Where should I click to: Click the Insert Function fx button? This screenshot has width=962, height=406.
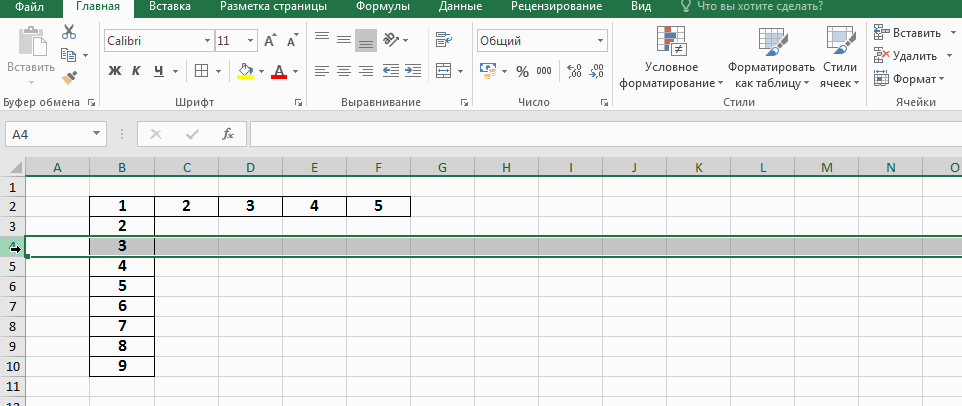228,134
